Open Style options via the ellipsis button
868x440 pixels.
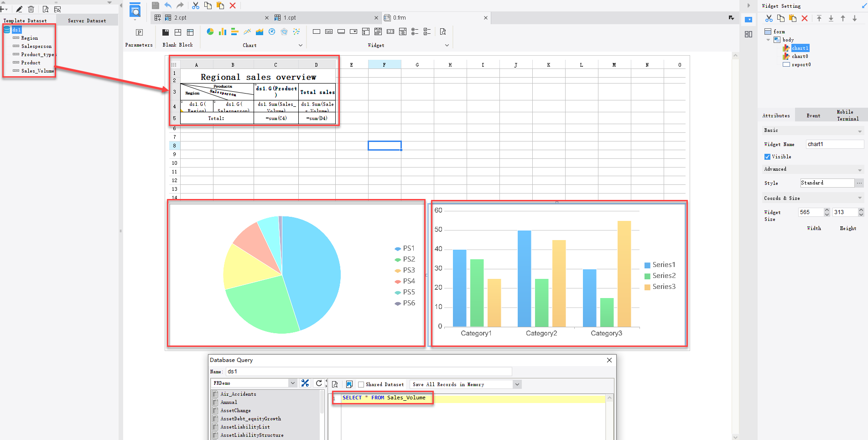point(860,183)
